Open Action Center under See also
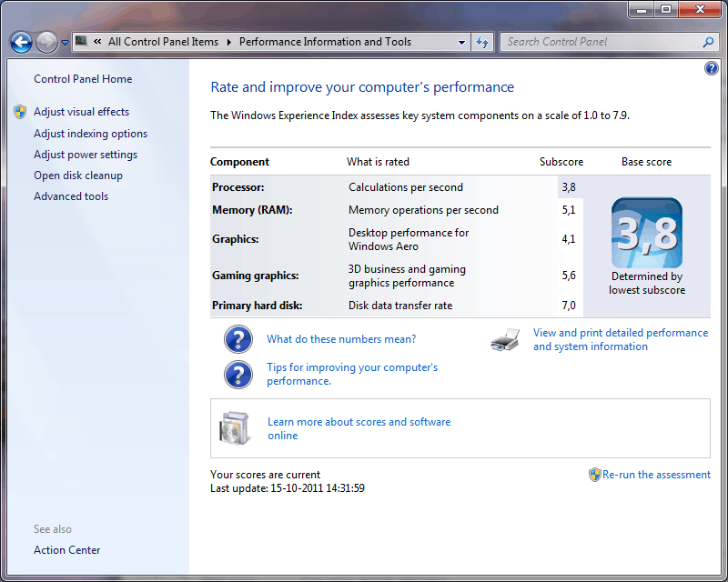Screen dimensions: 728x582 66,550
